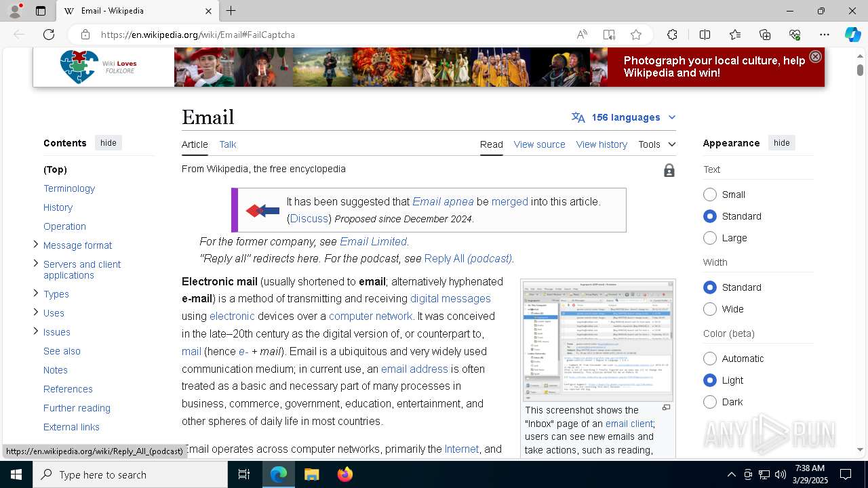Viewport: 868px width, 488px height.
Task: Open the Favorites list icon
Action: (x=735, y=35)
